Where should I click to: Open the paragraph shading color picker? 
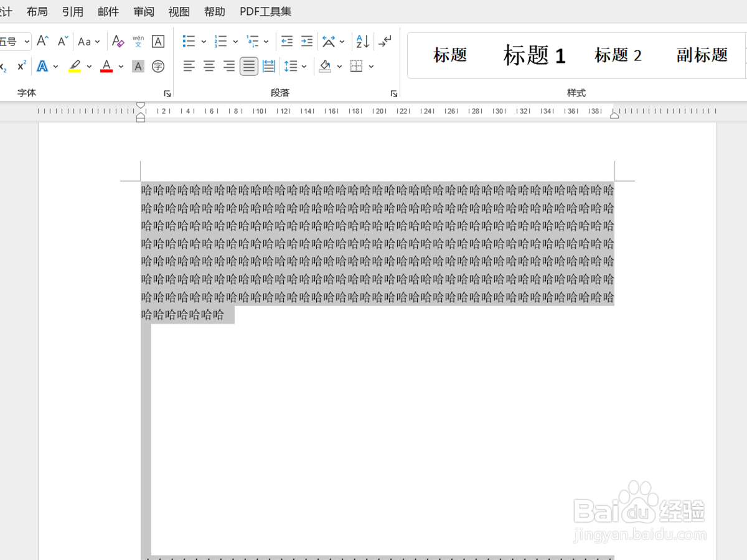(x=339, y=66)
